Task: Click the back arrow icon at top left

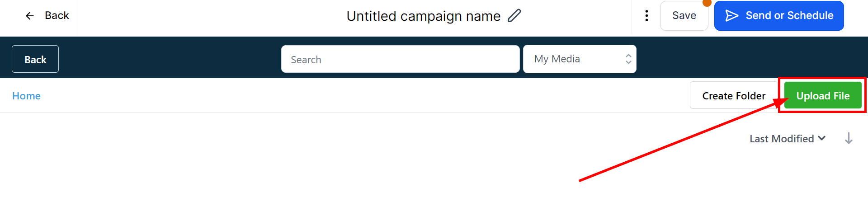Action: click(x=30, y=16)
